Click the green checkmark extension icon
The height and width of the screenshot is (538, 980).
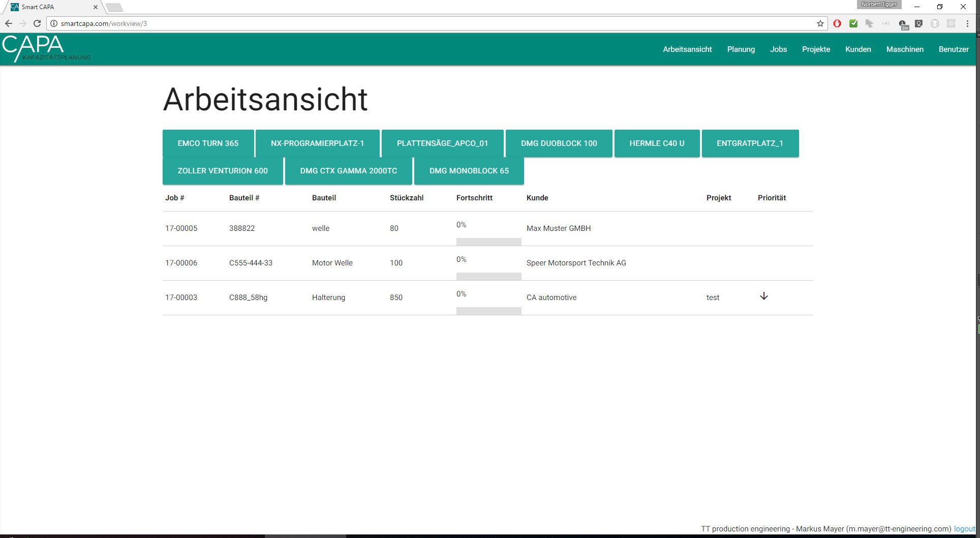point(853,23)
